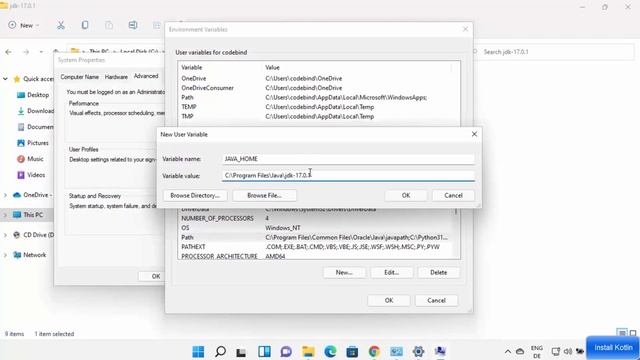Expand OneDrive in navigation pane
The image size is (640, 360).
tap(5, 195)
